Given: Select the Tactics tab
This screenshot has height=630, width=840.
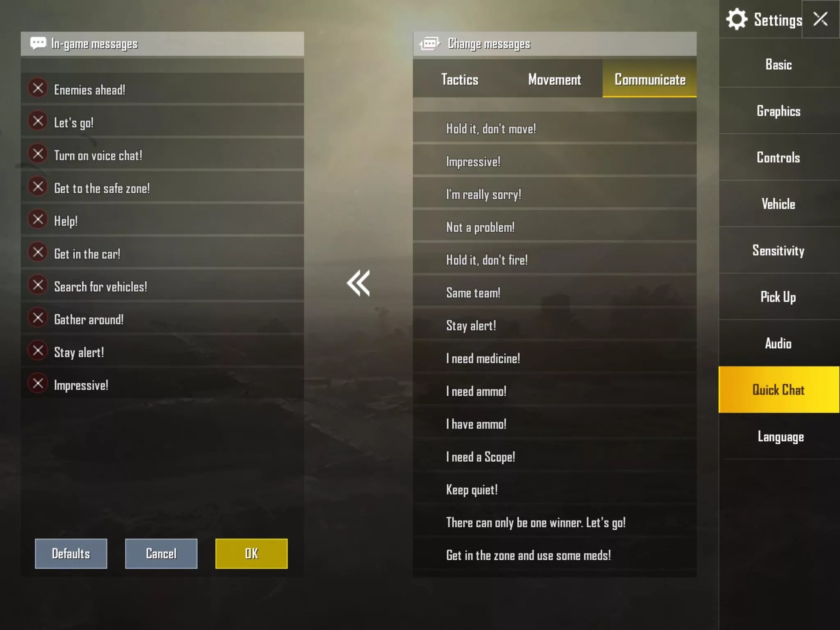Looking at the screenshot, I should (x=460, y=80).
